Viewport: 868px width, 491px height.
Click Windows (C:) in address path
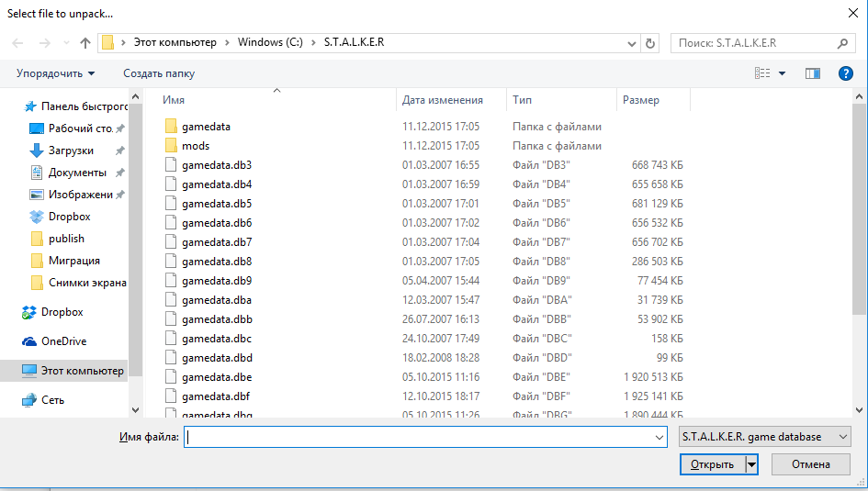pos(270,42)
